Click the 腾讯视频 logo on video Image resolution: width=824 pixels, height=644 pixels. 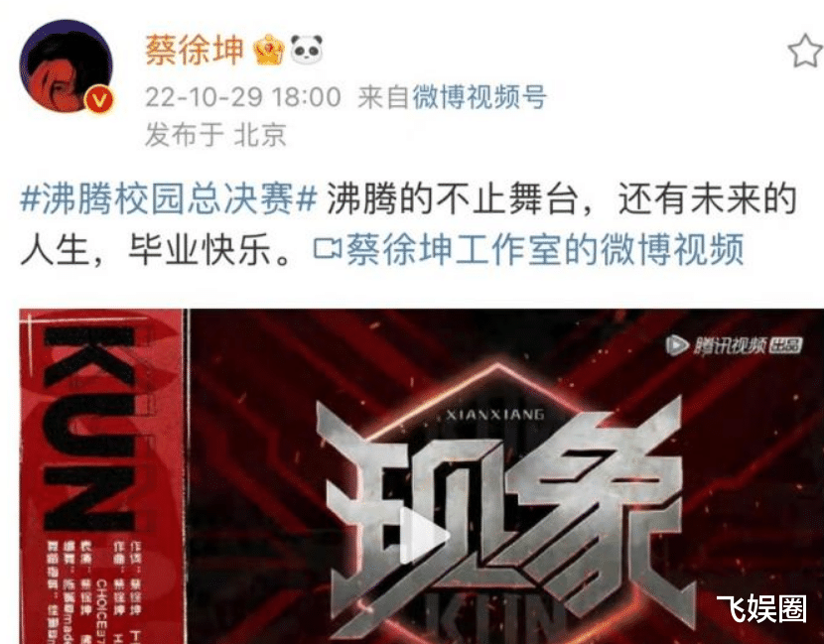pyautogui.click(x=734, y=345)
